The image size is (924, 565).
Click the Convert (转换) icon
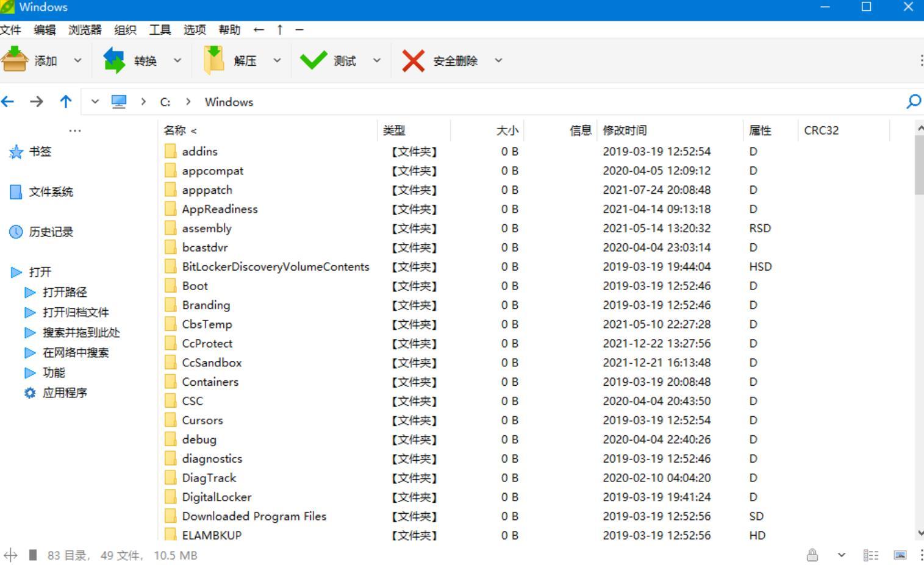point(114,60)
